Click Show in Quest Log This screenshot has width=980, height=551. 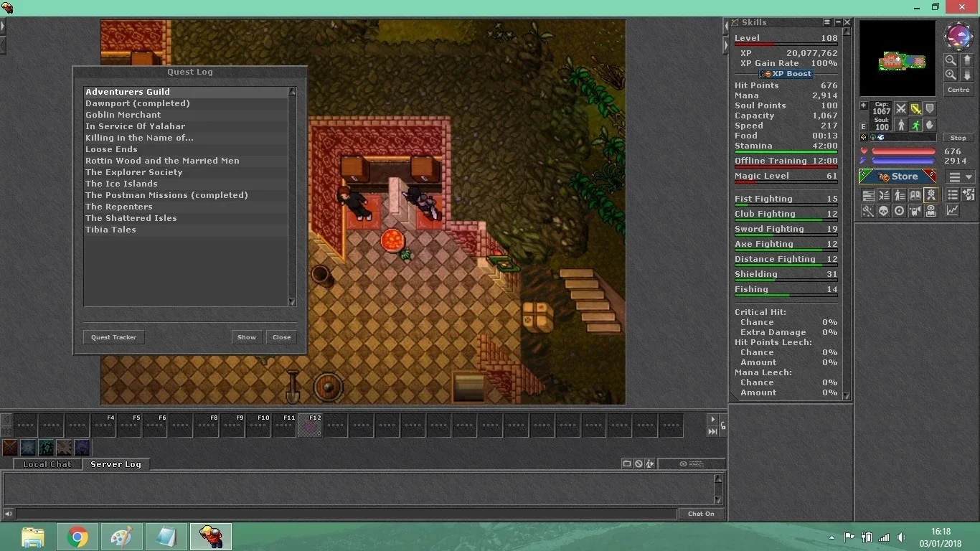click(247, 337)
